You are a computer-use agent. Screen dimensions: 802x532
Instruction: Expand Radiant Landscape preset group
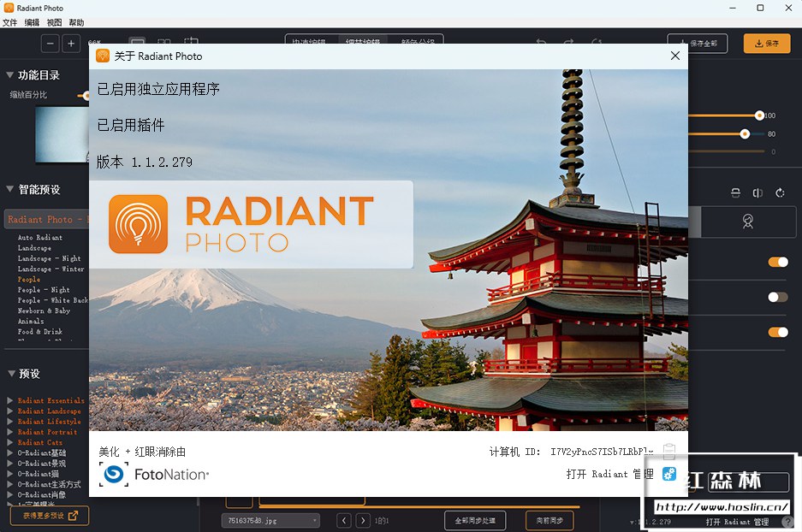(9, 411)
